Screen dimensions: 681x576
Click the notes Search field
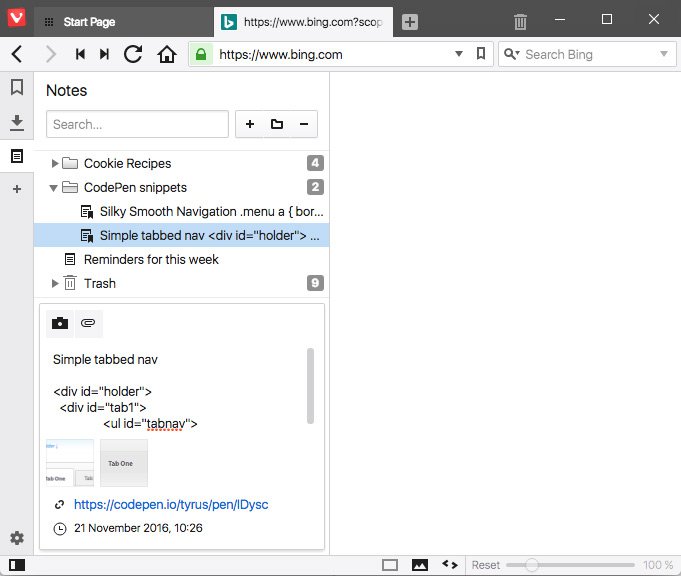[x=137, y=124]
